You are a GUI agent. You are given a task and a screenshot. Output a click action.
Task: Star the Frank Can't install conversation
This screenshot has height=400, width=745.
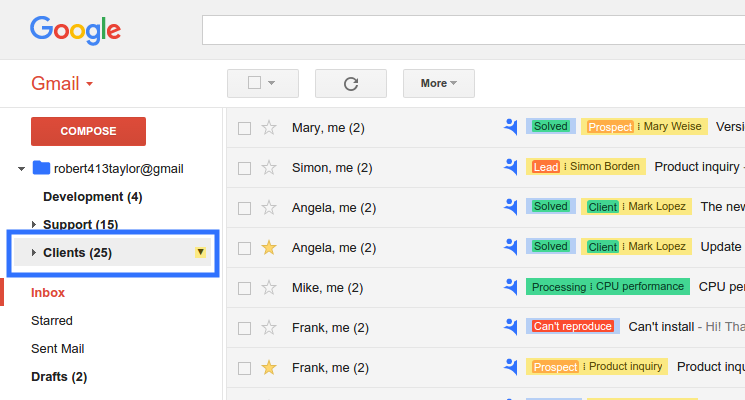point(269,327)
